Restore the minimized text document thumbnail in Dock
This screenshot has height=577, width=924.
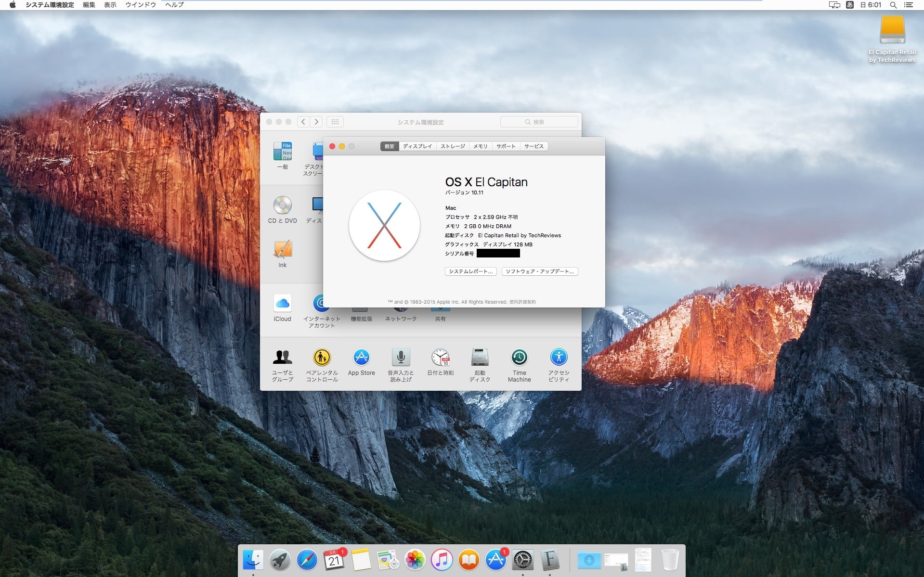tap(643, 560)
